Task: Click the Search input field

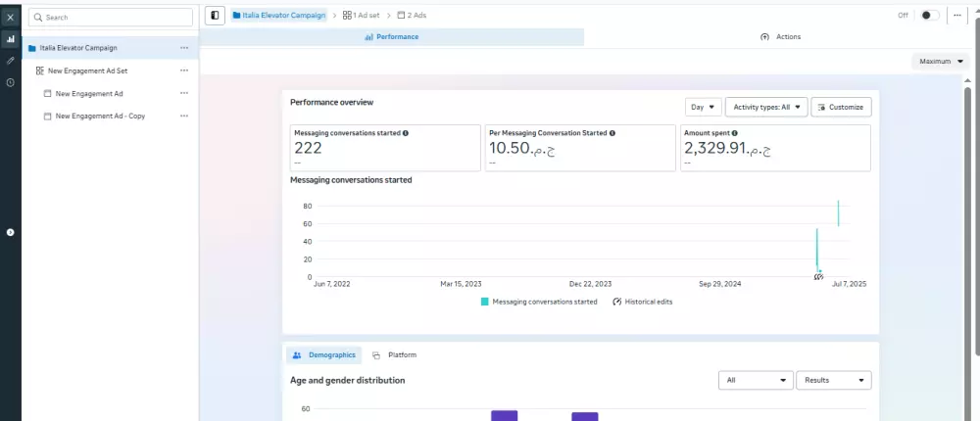Action: point(111,17)
